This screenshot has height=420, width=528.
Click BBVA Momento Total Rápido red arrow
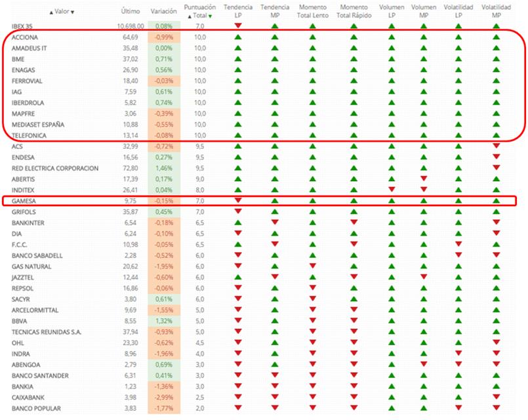[354, 321]
